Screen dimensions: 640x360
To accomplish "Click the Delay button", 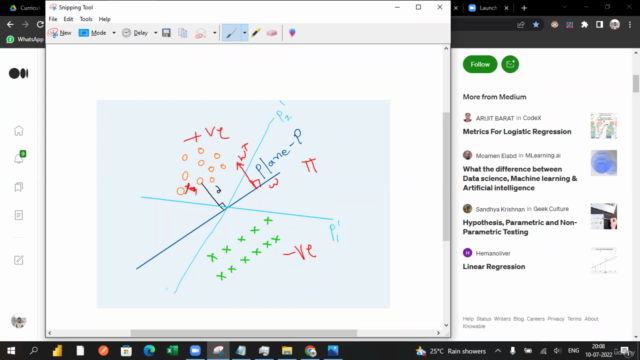I will click(x=135, y=33).
